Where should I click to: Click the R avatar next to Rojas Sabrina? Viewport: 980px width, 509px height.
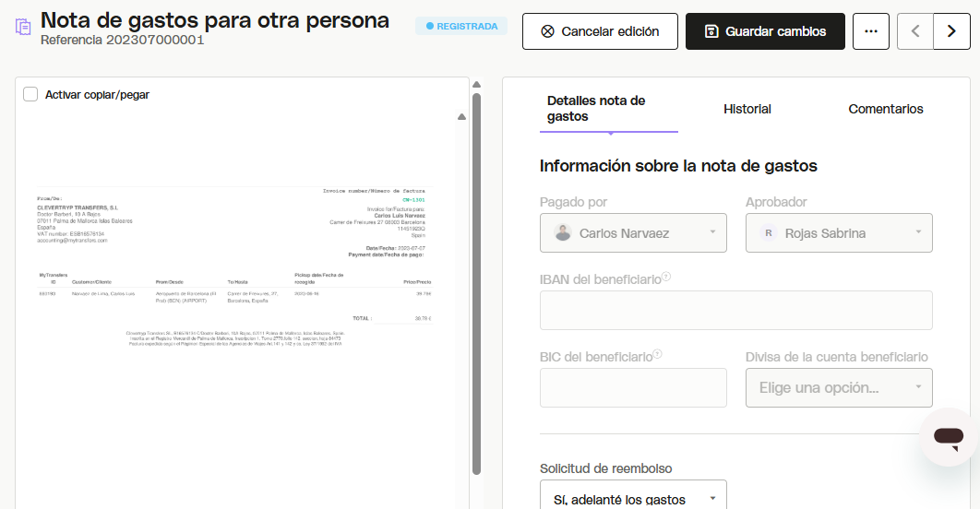pos(768,233)
